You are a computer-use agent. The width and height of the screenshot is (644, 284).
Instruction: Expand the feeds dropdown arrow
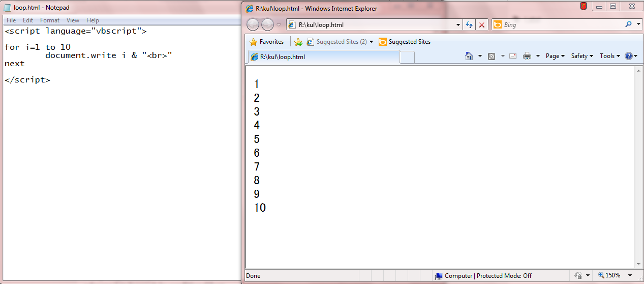[503, 56]
